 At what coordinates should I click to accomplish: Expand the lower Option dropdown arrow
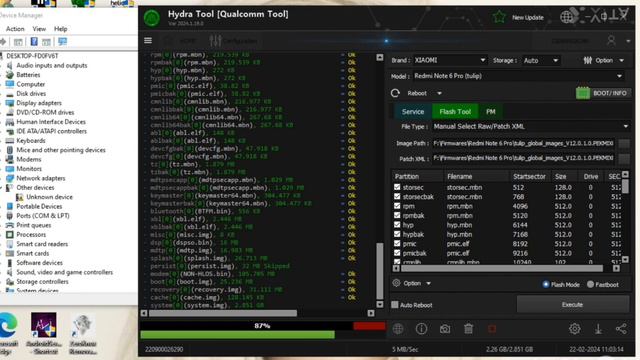pos(428,283)
